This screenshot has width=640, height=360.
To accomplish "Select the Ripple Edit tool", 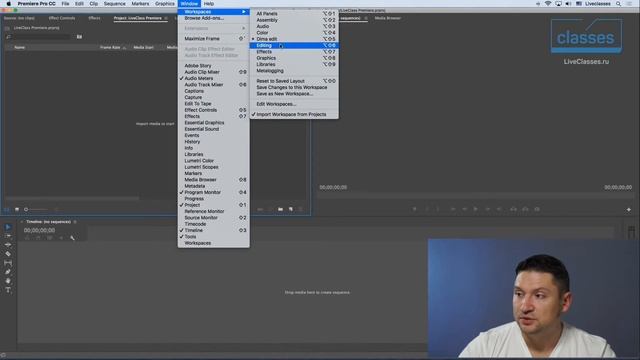I will coord(8,245).
